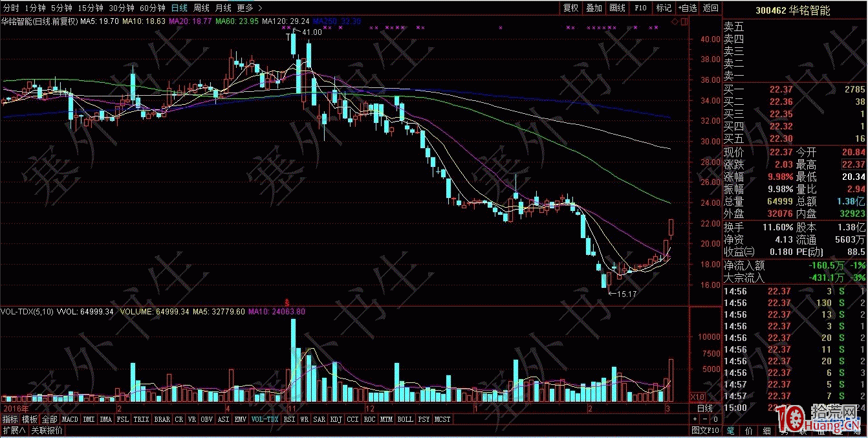Switch indicator to TRIX
The height and width of the screenshot is (438, 868).
[142, 419]
